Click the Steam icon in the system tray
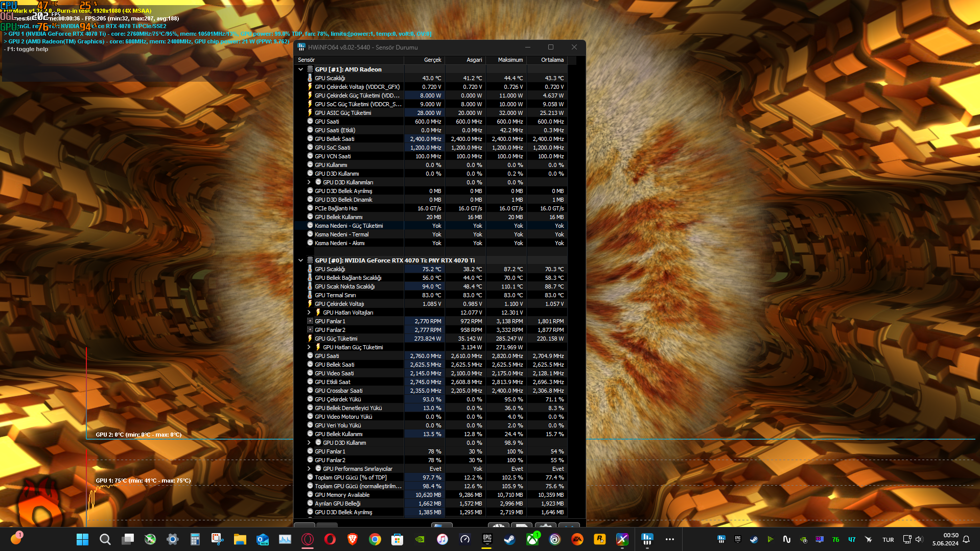Screen dimensions: 980x551 pyautogui.click(x=754, y=539)
